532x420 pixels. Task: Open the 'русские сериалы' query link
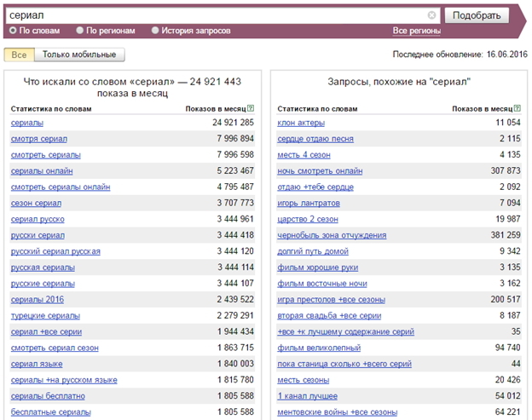(43, 284)
